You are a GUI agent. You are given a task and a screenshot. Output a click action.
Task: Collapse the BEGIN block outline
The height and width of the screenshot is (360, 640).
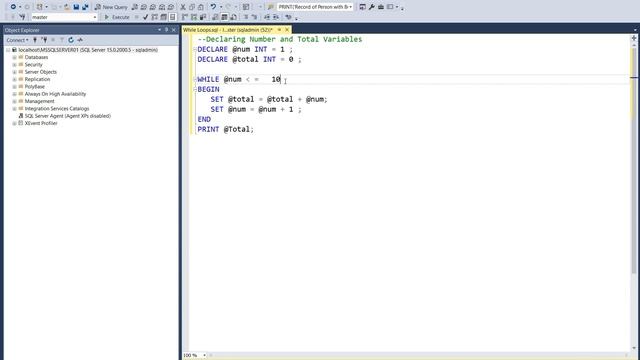pos(195,89)
